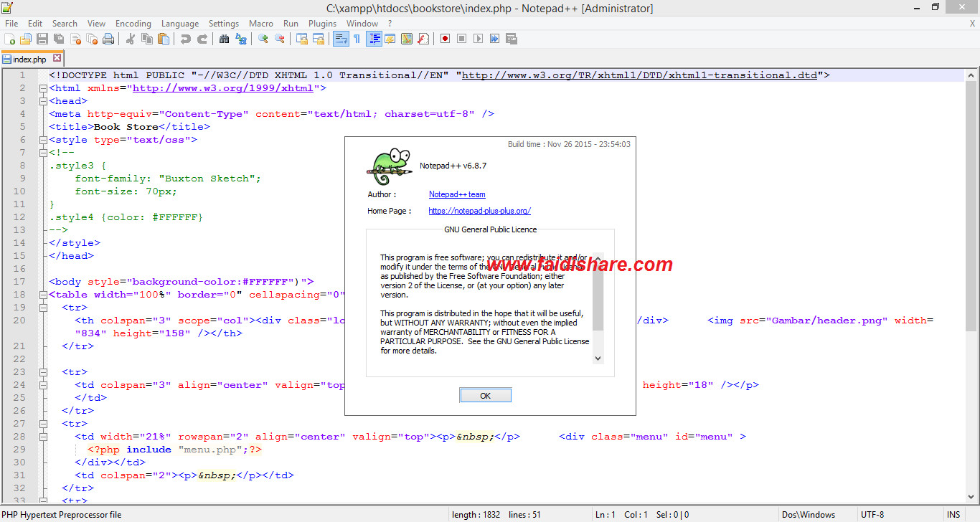Toggle Synchronize Horizontal Scrolling icon

click(x=318, y=38)
